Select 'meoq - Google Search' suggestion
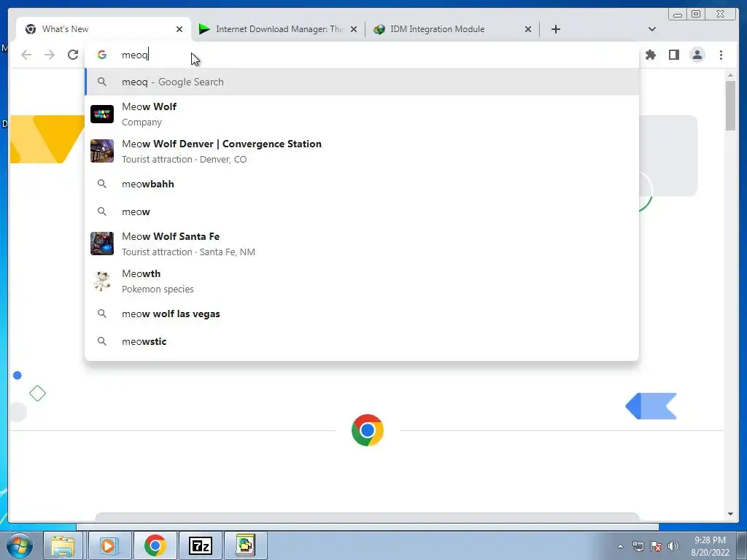This screenshot has height=560, width=747. coord(362,82)
